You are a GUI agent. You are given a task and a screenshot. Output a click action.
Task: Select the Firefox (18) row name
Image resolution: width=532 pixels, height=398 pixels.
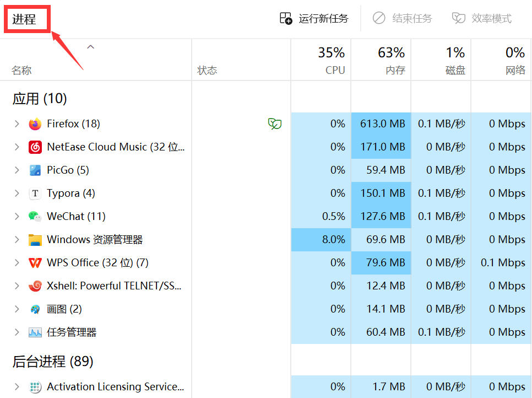coord(73,123)
